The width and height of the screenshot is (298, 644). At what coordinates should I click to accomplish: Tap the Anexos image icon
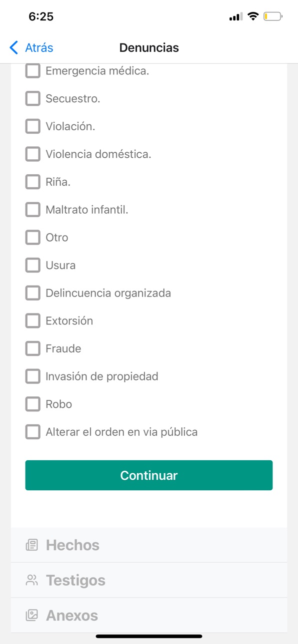(32, 616)
